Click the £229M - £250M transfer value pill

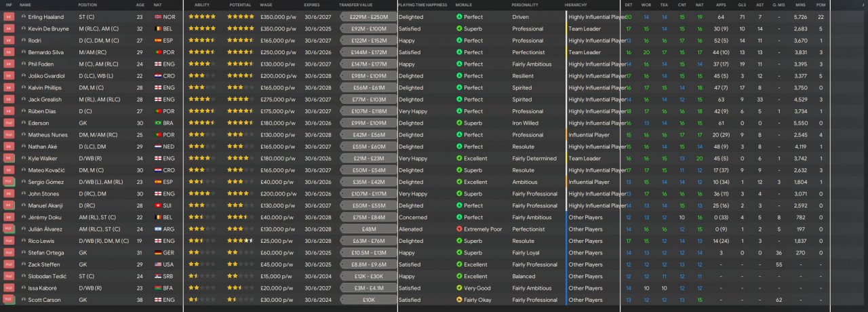[x=368, y=17]
